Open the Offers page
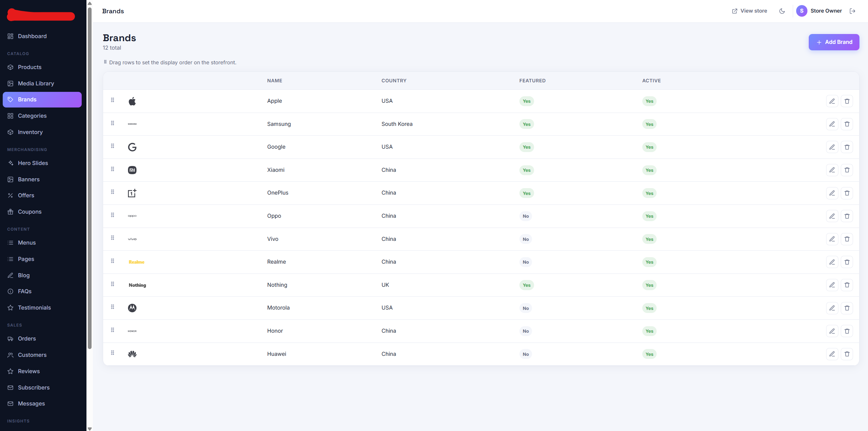The image size is (868, 431). point(42,196)
